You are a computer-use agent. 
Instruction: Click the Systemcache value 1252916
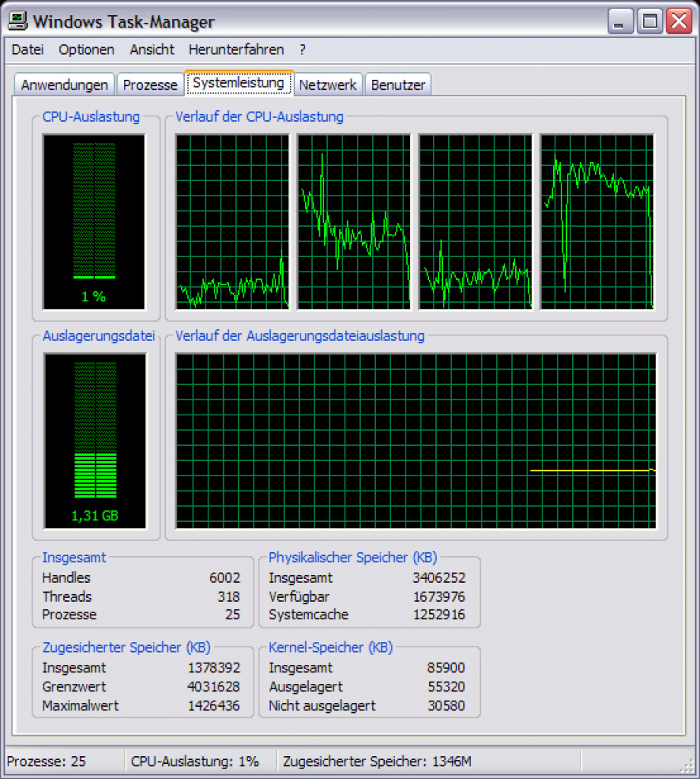(x=439, y=615)
